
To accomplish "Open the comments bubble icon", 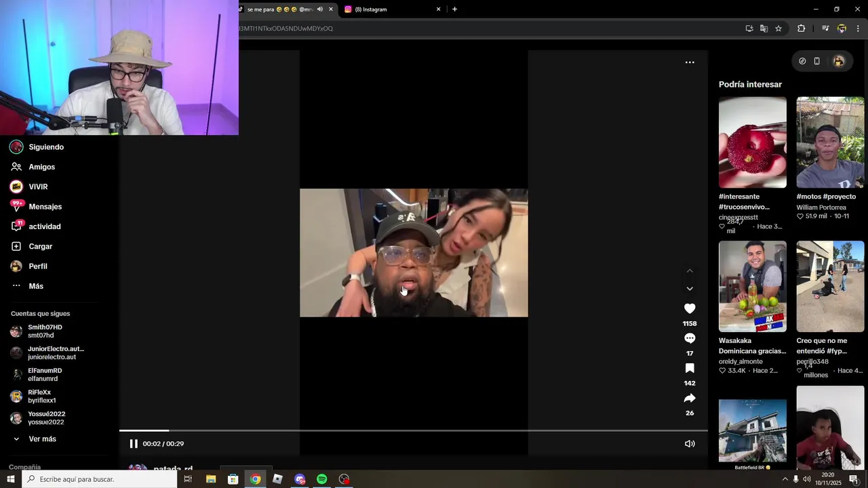I will (690, 338).
